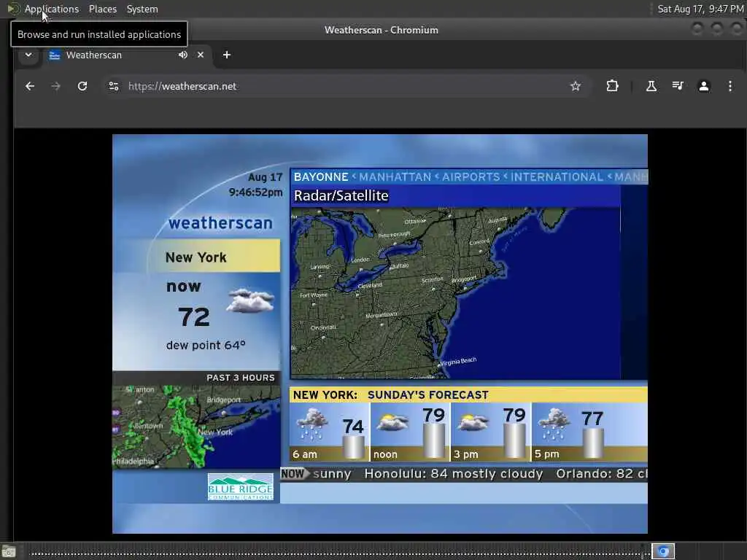Click the 6 am temperature 74
This screenshot has height=560, width=747.
[x=353, y=426]
